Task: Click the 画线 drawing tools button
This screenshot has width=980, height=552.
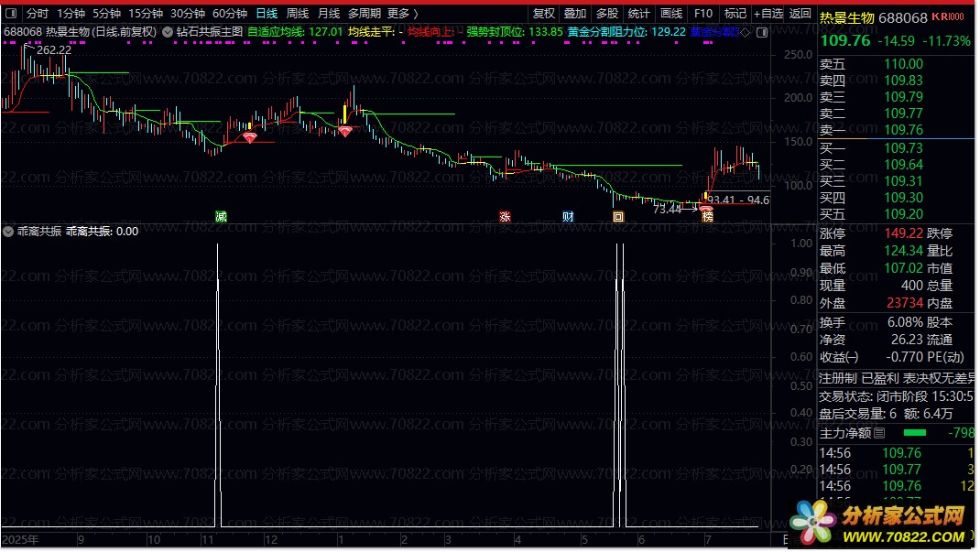Action: coord(671,13)
